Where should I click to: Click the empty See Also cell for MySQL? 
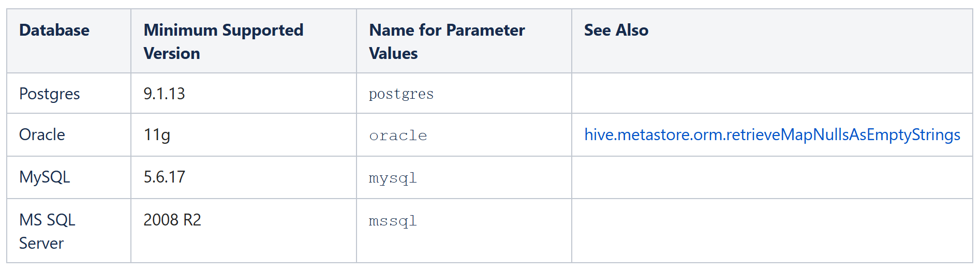pyautogui.click(x=771, y=177)
